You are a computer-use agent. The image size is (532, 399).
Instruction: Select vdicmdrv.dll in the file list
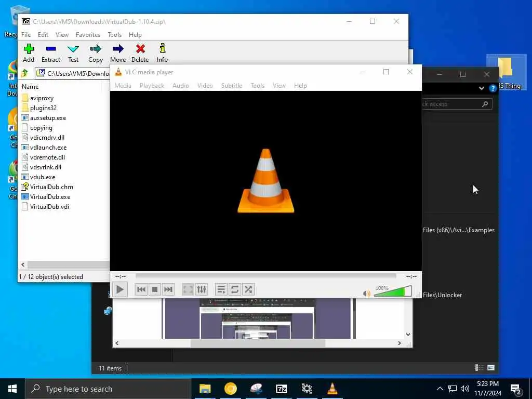47,137
